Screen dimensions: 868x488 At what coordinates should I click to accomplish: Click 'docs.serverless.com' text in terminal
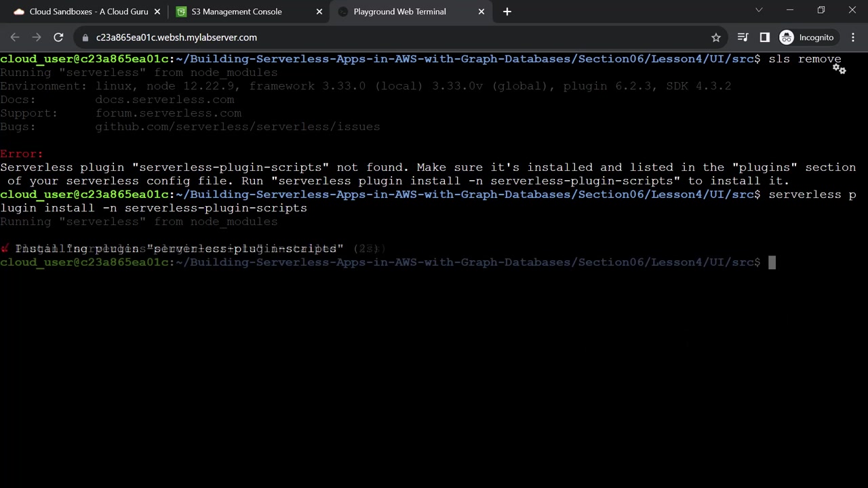point(165,100)
